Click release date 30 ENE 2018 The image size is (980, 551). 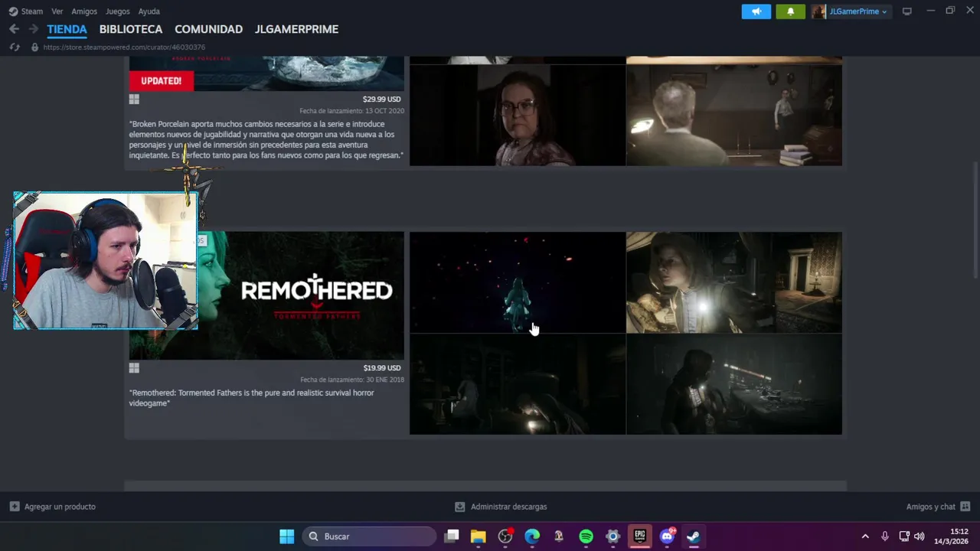click(x=352, y=380)
